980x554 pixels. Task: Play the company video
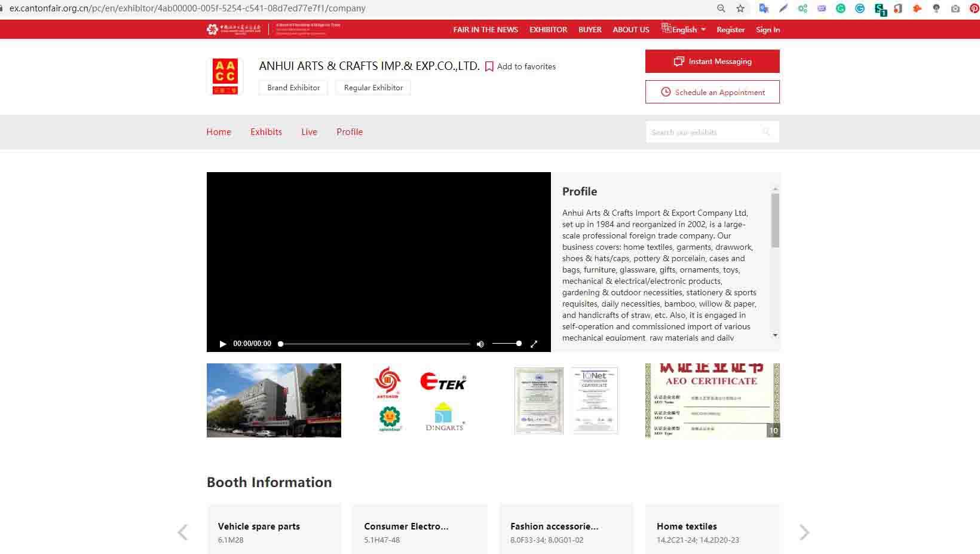[x=223, y=344]
